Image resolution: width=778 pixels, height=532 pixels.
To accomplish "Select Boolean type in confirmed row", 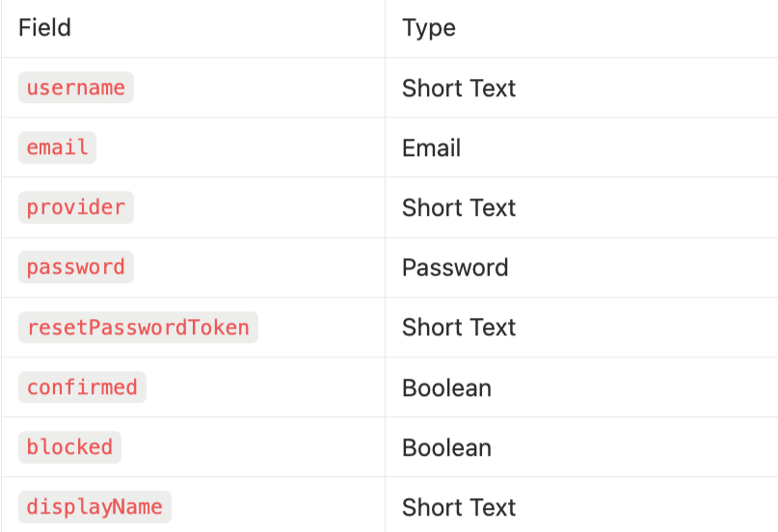I will pyautogui.click(x=447, y=387).
